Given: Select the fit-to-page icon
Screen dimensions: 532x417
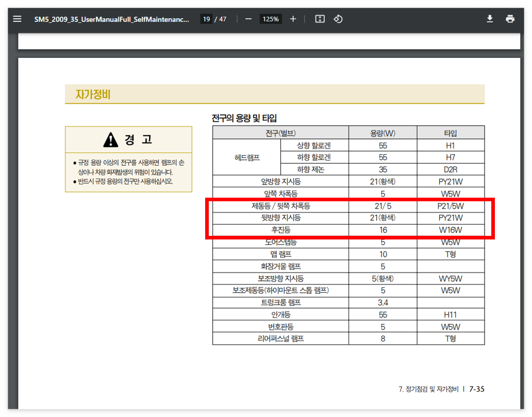Looking at the screenshot, I should 320,19.
